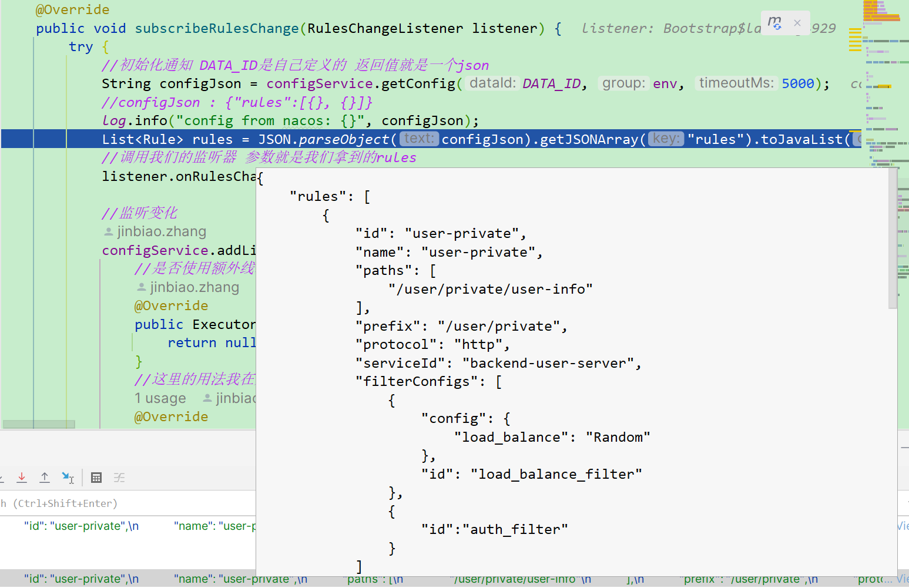Click the //configJson comment line
The width and height of the screenshot is (909, 588).
(237, 102)
